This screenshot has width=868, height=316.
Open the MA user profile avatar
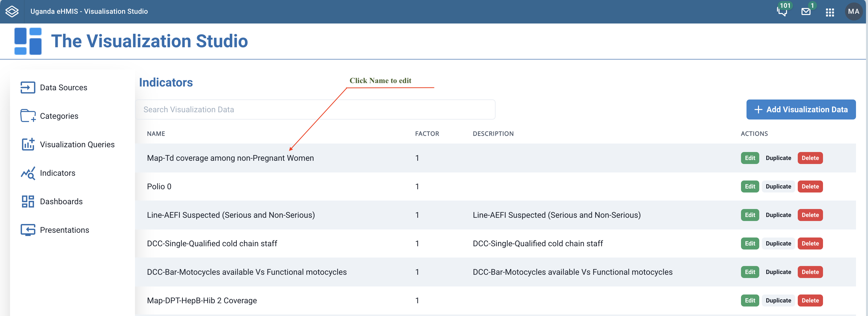tap(853, 11)
